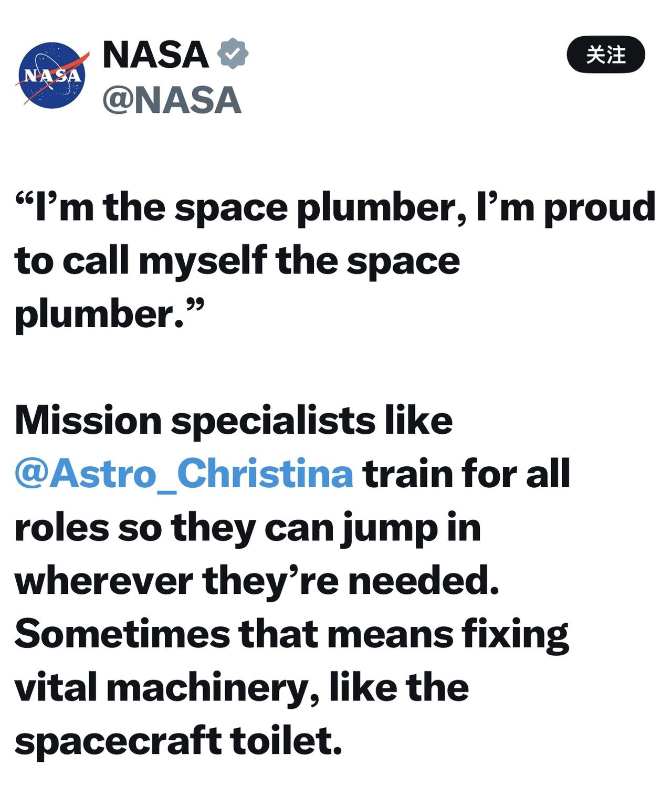This screenshot has height=786, width=672.
Task: Click the @NASA account handle
Action: pos(172,100)
